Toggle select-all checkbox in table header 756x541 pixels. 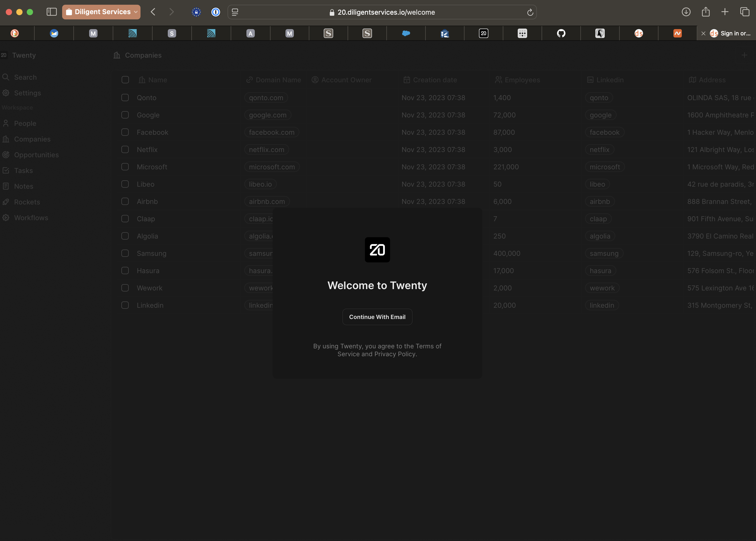click(125, 80)
